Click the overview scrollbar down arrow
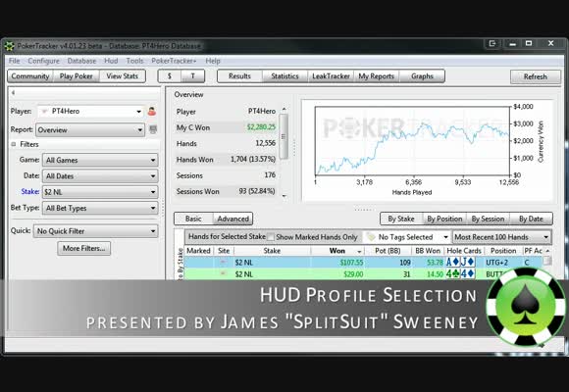569x392 pixels. coord(284,196)
